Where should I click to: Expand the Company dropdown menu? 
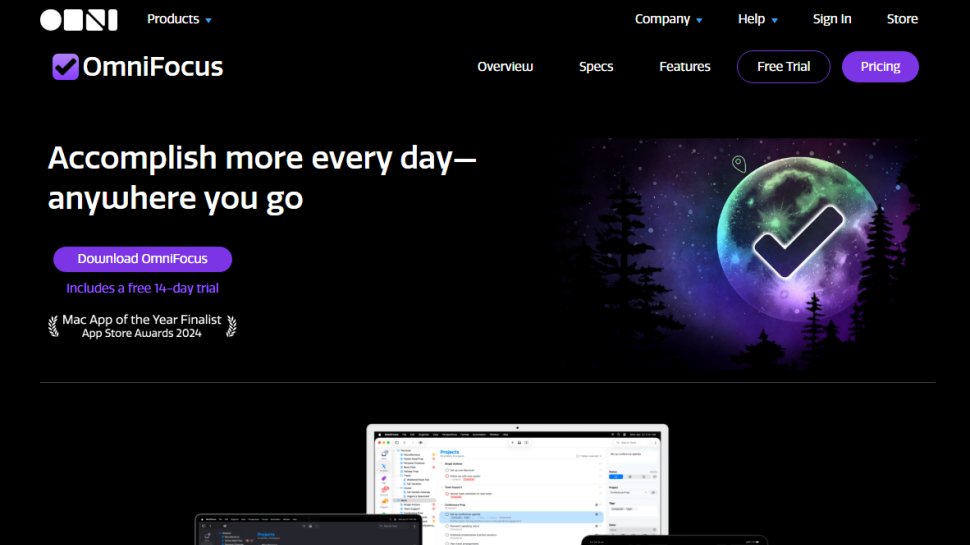point(669,19)
